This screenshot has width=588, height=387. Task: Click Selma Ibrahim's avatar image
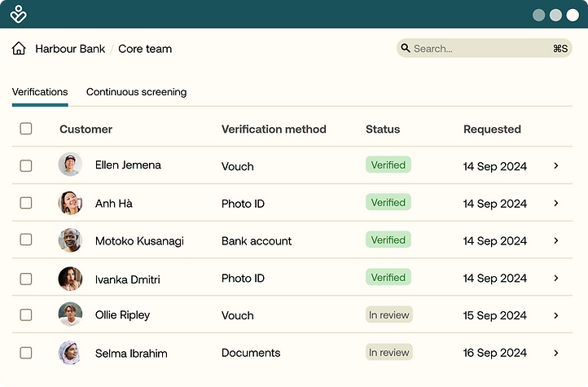click(70, 353)
